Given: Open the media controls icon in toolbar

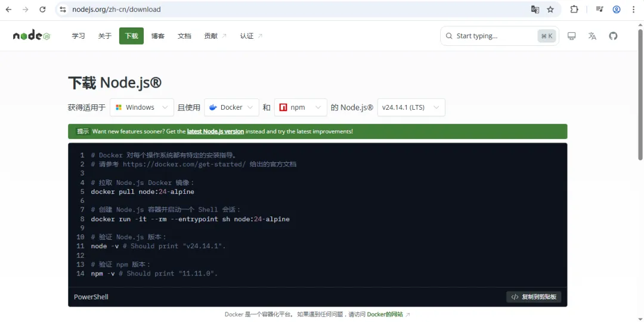Looking at the screenshot, I should click(600, 10).
